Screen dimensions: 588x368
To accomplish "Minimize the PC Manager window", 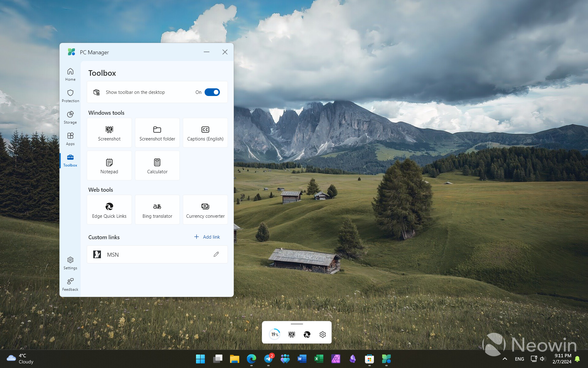I will point(206,52).
